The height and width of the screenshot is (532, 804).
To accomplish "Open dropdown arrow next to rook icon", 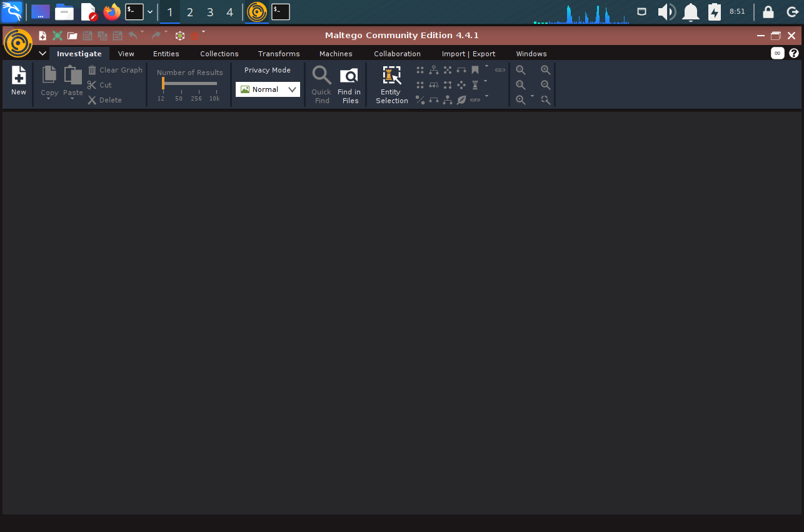I will tap(486, 81).
